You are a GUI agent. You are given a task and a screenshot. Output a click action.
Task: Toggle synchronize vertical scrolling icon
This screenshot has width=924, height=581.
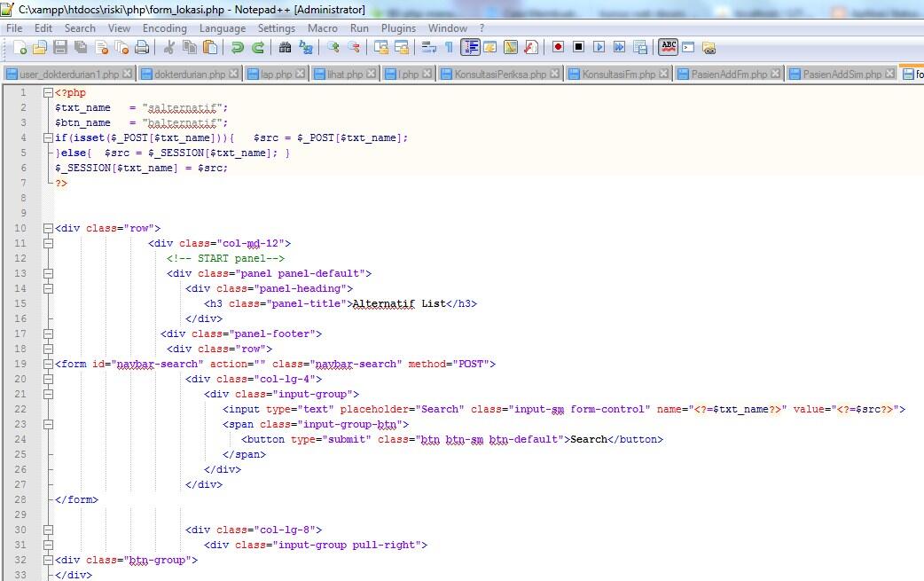pyautogui.click(x=381, y=48)
